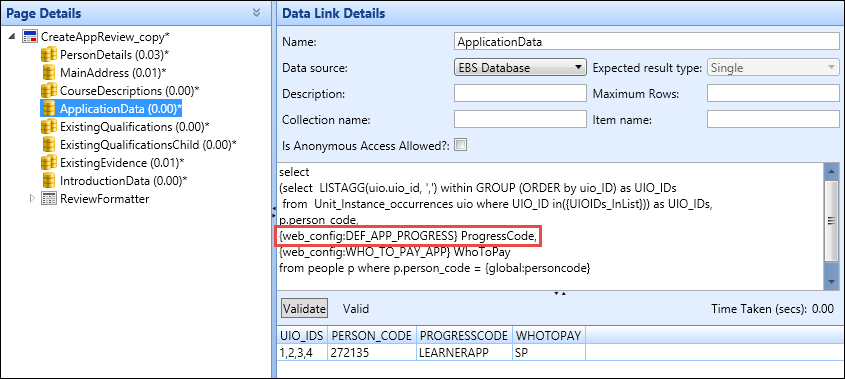Click the PersonDetails database icon

49,54
